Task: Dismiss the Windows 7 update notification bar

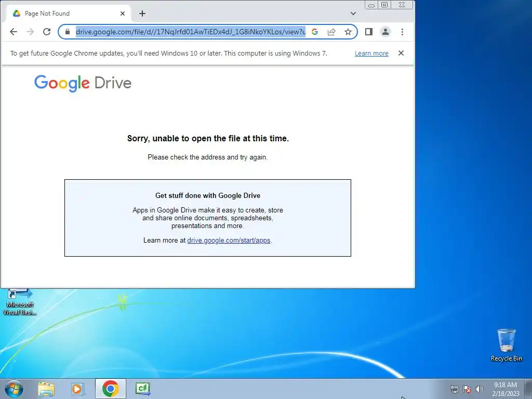Action: [401, 53]
